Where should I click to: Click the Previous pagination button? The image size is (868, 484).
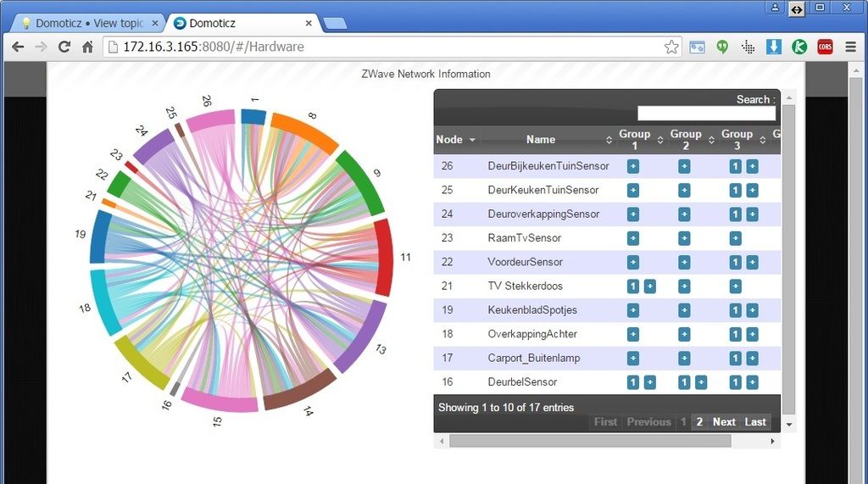pos(648,422)
